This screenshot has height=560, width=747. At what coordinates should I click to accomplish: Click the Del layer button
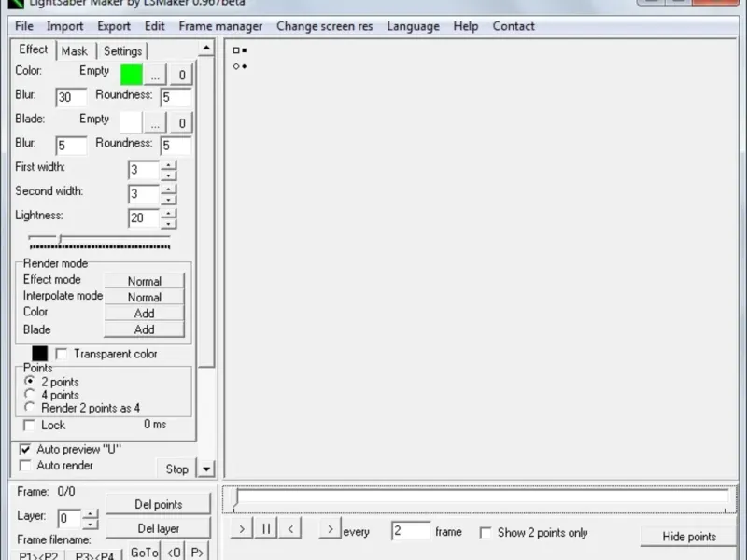pos(158,528)
